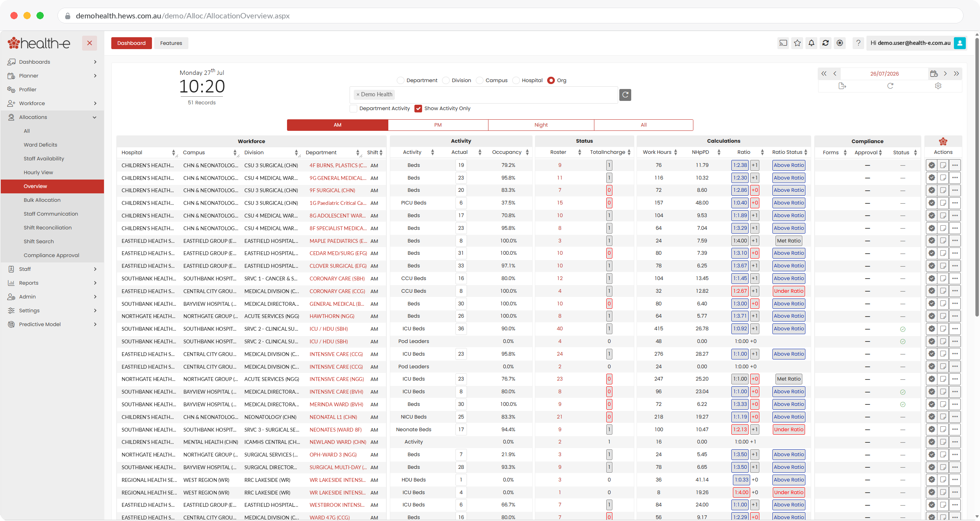Open calendar date picker icon
980x521 pixels.
(934, 74)
